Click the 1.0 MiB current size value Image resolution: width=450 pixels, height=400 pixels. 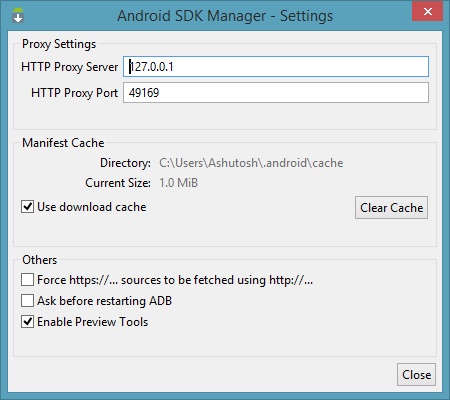pos(179,183)
